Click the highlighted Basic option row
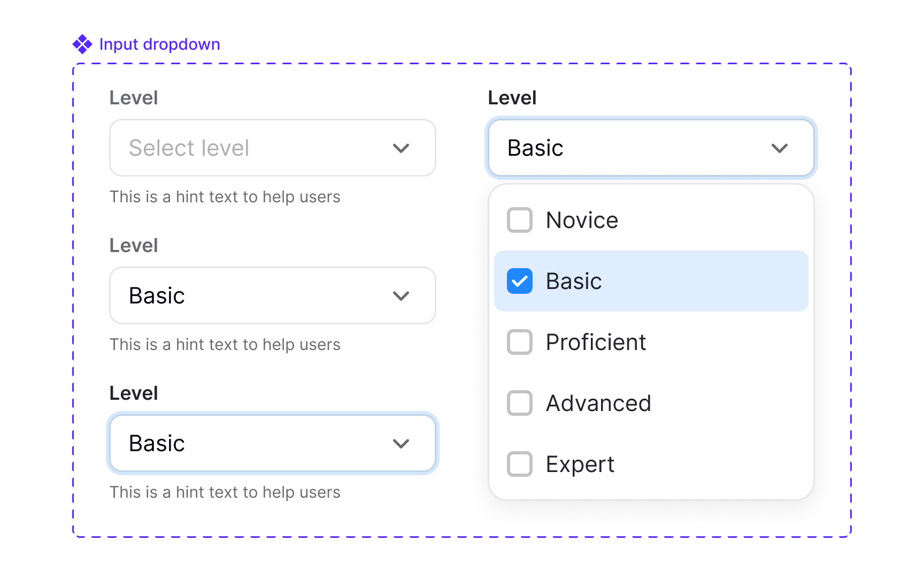The image size is (924, 578). coord(650,281)
